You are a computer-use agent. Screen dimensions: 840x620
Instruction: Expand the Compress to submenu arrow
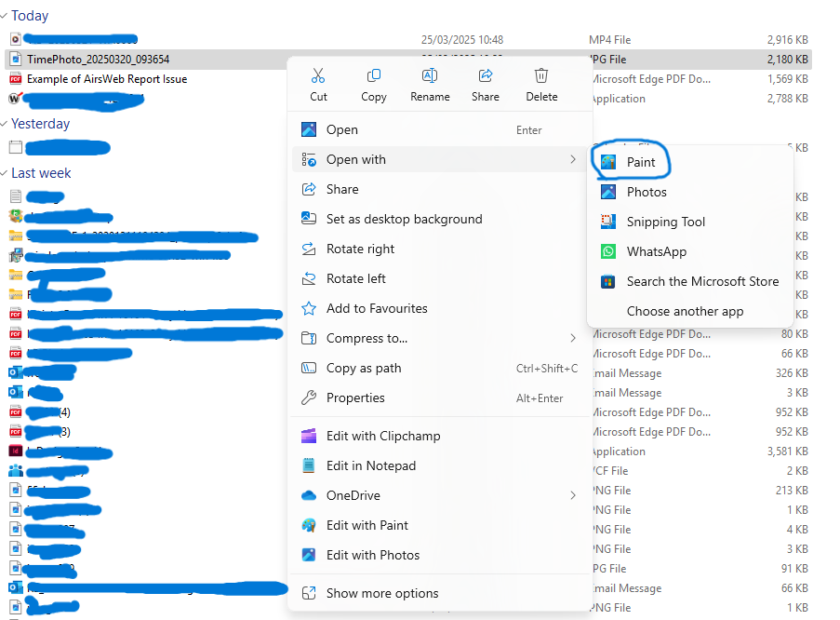(573, 338)
